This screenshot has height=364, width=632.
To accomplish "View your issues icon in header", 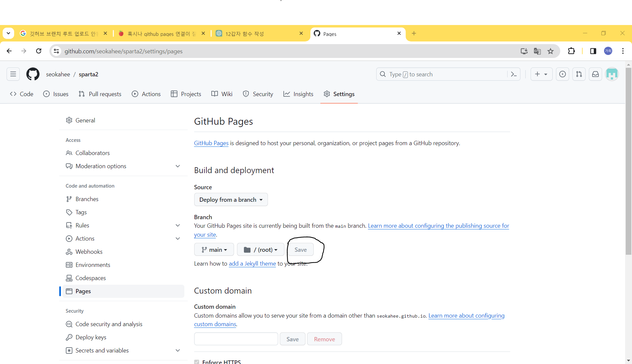I will click(563, 74).
